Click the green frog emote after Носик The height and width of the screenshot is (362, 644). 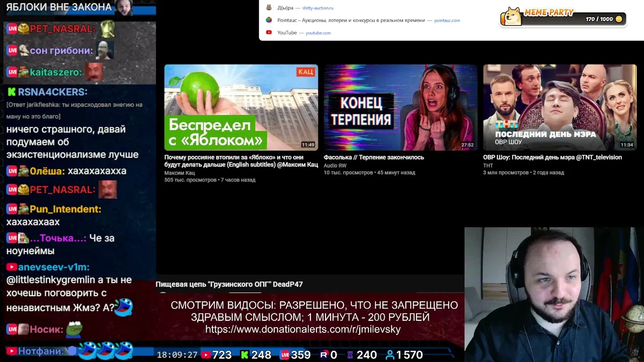click(x=74, y=328)
